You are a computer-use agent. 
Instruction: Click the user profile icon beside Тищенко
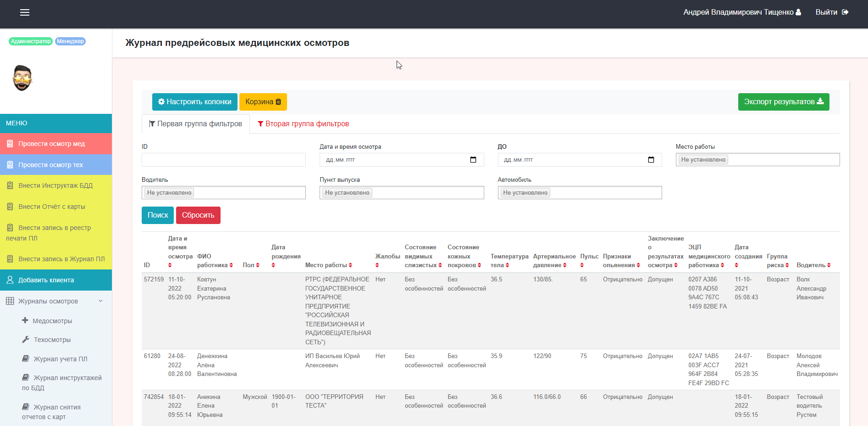[x=798, y=12]
